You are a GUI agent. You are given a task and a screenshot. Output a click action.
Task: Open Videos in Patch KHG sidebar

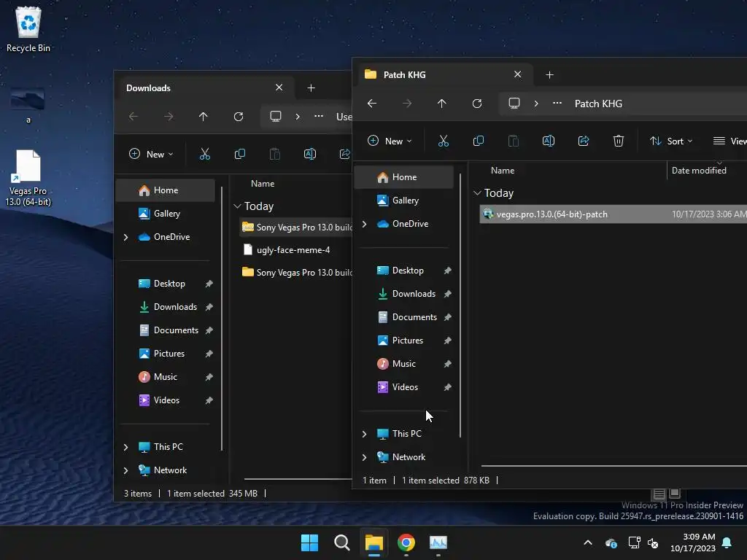(404, 387)
